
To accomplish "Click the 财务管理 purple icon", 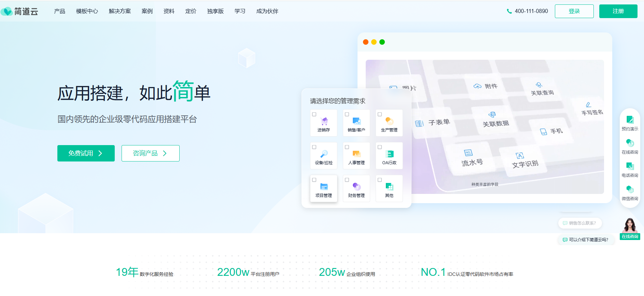I will click(356, 186).
